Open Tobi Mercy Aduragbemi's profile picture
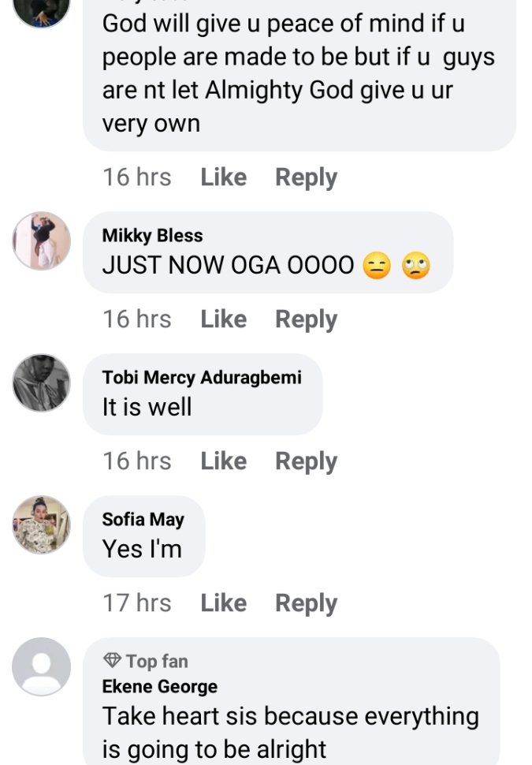This screenshot has width=532, height=765. [x=41, y=382]
